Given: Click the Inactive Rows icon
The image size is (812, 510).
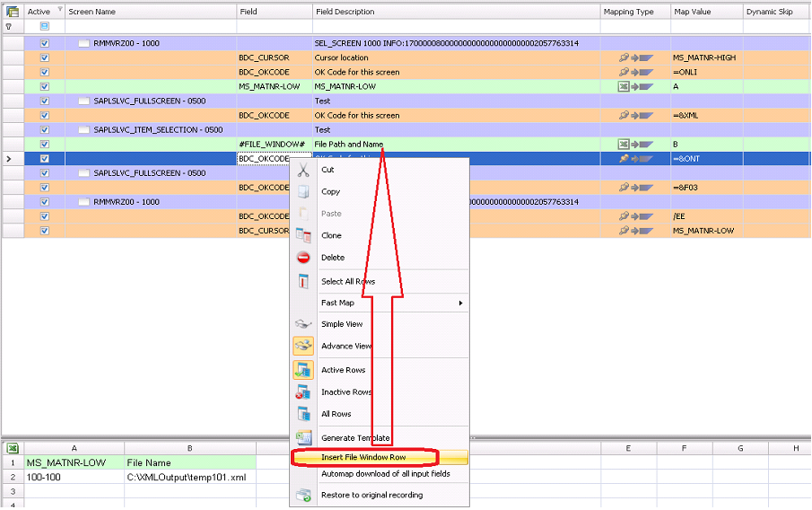Looking at the screenshot, I should pos(303,392).
